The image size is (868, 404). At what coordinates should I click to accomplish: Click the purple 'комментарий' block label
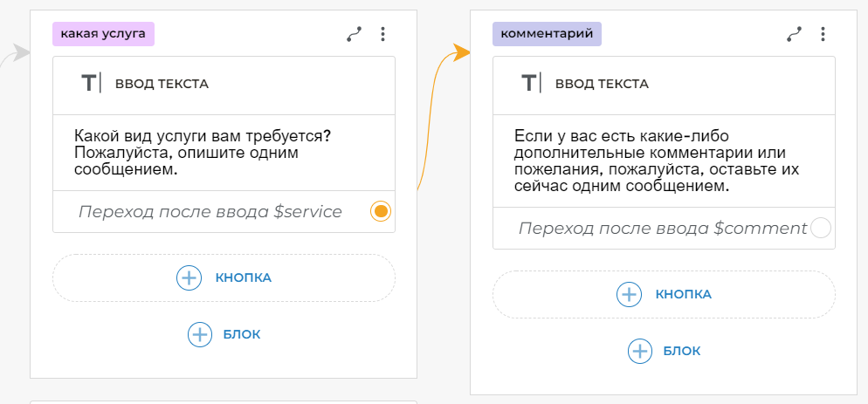point(547,33)
